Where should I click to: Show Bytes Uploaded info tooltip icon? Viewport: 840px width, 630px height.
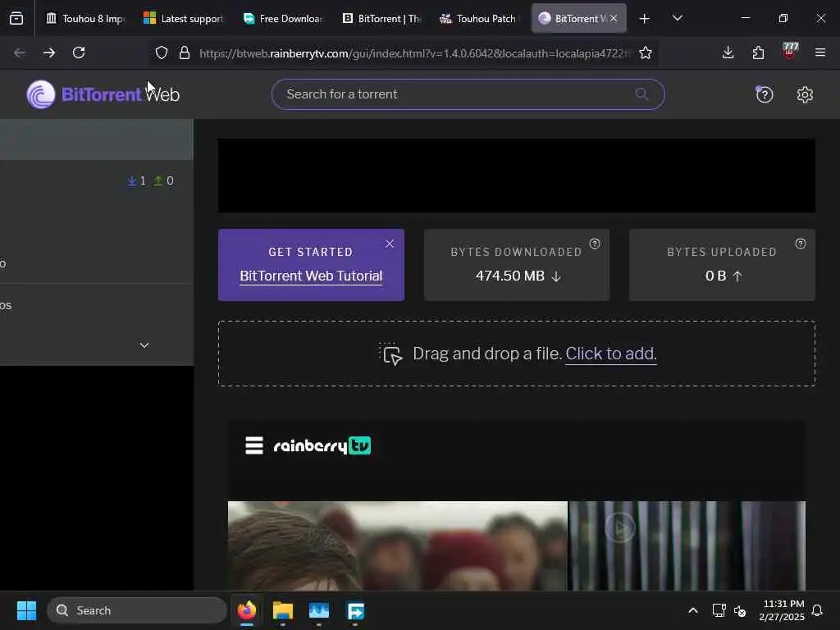[x=801, y=244]
